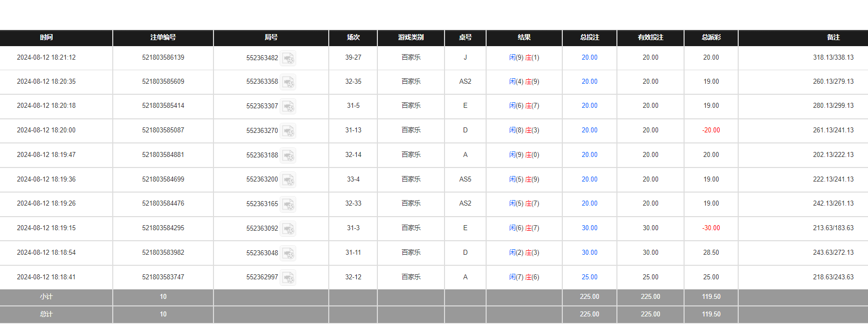Click video replay icon for round 552363482
This screenshot has width=868, height=336.
(288, 58)
